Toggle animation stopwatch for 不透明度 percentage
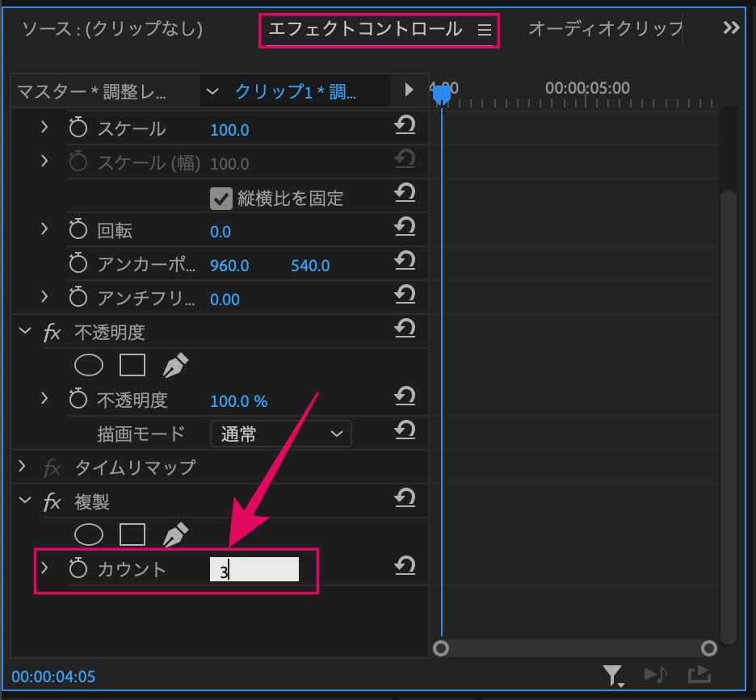This screenshot has width=756, height=700. coord(78,399)
